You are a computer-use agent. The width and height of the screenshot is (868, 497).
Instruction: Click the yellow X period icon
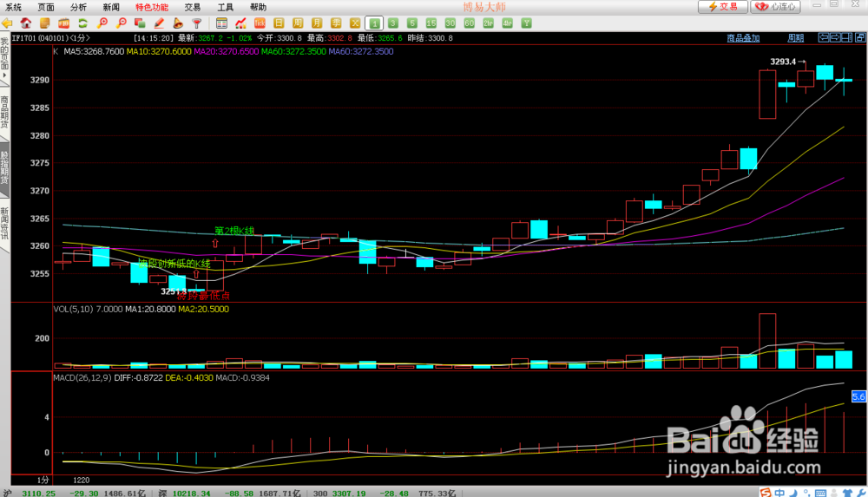pos(355,23)
